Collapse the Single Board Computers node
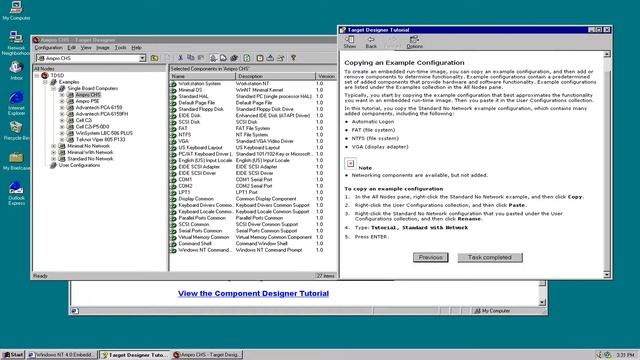This screenshot has height=360, width=640. [53, 89]
